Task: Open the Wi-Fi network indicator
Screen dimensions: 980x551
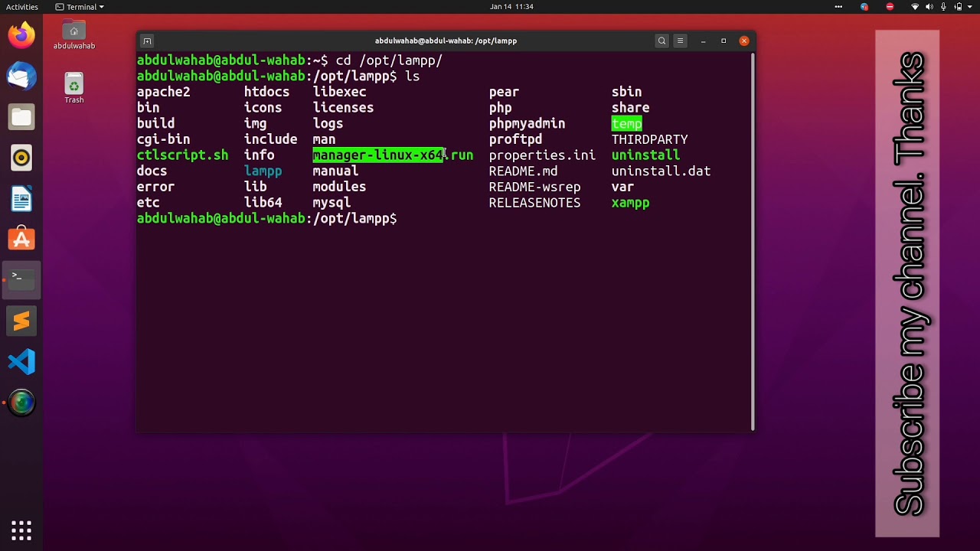Action: click(x=915, y=7)
